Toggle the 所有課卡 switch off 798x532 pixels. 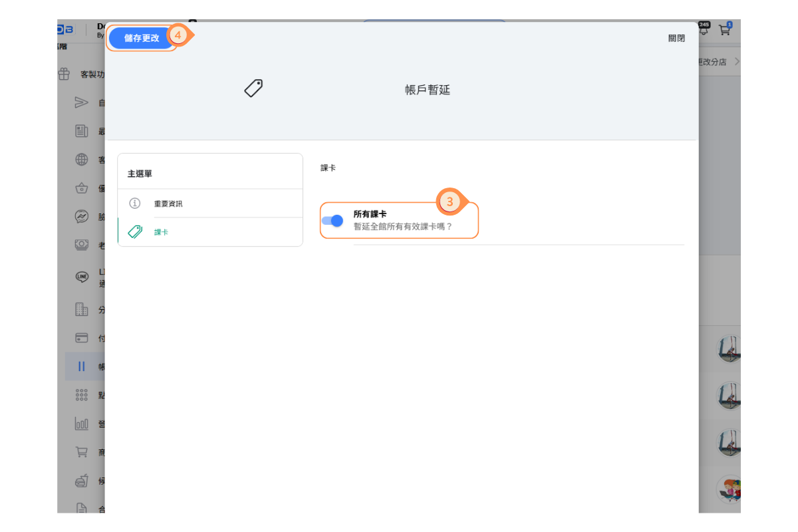click(332, 221)
